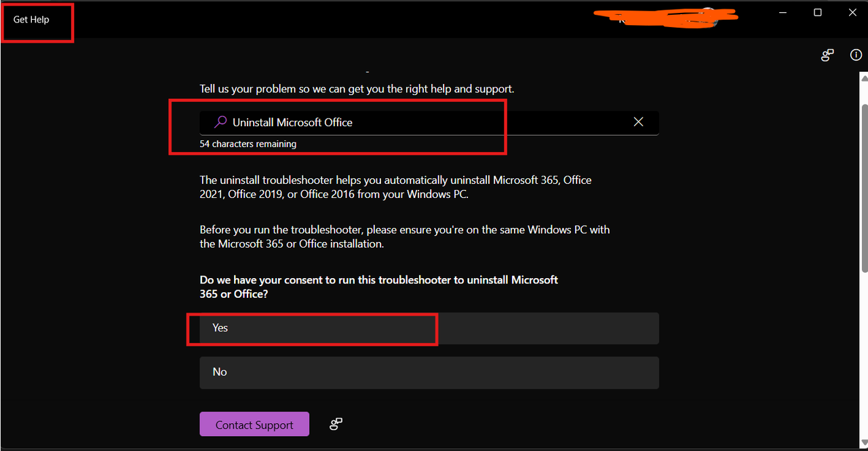This screenshot has height=451, width=868.
Task: Click the paragraph starting 'The uninstall troubleshooter helps'
Action: pyautogui.click(x=395, y=187)
